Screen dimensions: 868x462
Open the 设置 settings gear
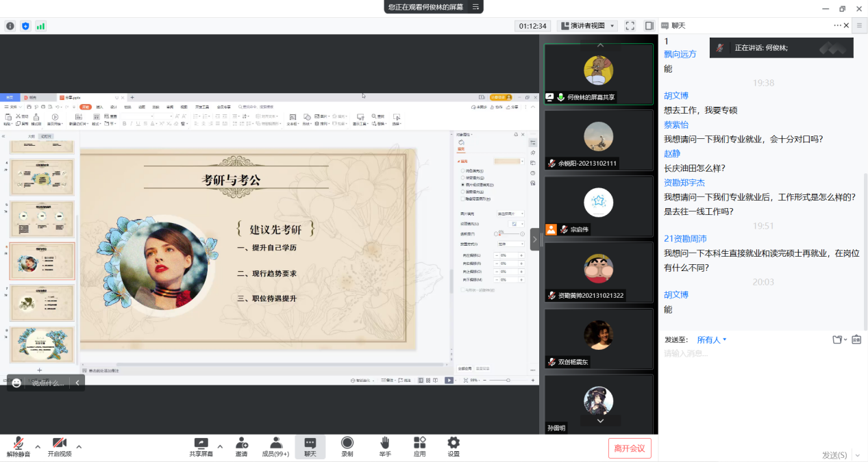[x=453, y=444]
